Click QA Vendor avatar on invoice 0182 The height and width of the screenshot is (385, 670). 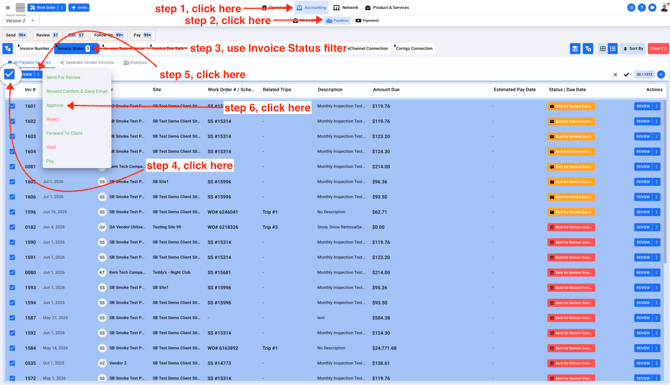point(102,227)
